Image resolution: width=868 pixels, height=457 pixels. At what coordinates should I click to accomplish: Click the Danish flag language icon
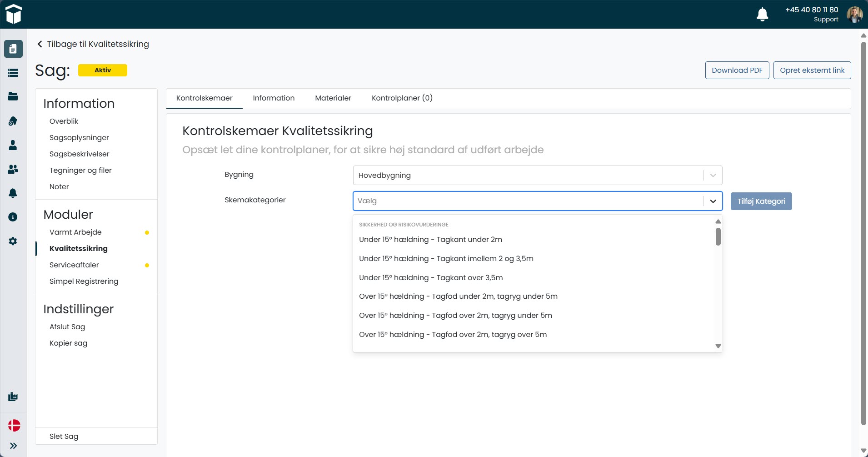click(x=14, y=425)
